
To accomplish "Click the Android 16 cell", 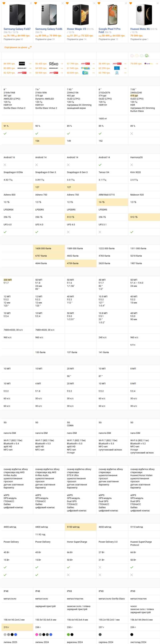I will coord(17,157).
